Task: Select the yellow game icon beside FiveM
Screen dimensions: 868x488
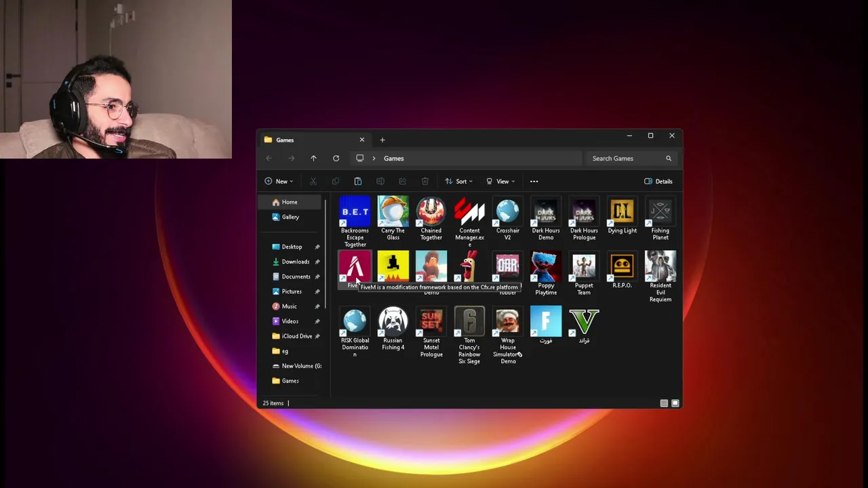Action: pyautogui.click(x=393, y=266)
